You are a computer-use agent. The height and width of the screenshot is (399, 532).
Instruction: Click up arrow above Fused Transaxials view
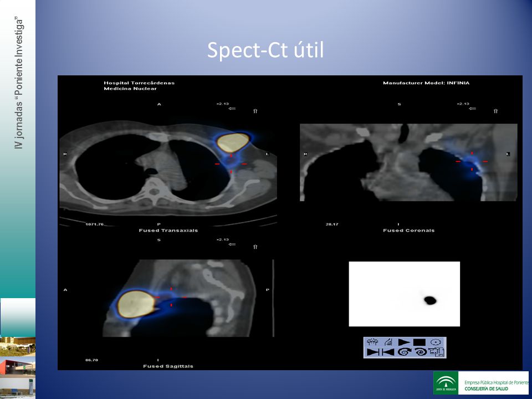255,111
